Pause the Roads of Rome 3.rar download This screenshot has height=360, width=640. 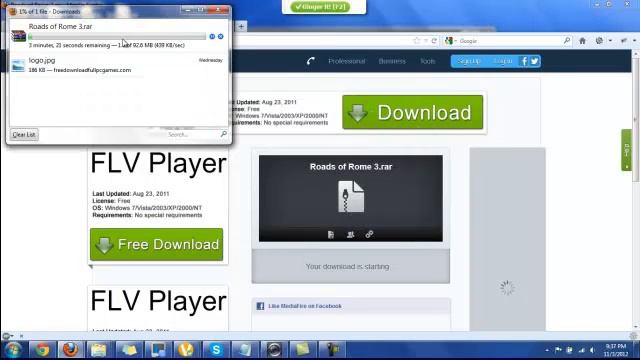click(x=212, y=36)
